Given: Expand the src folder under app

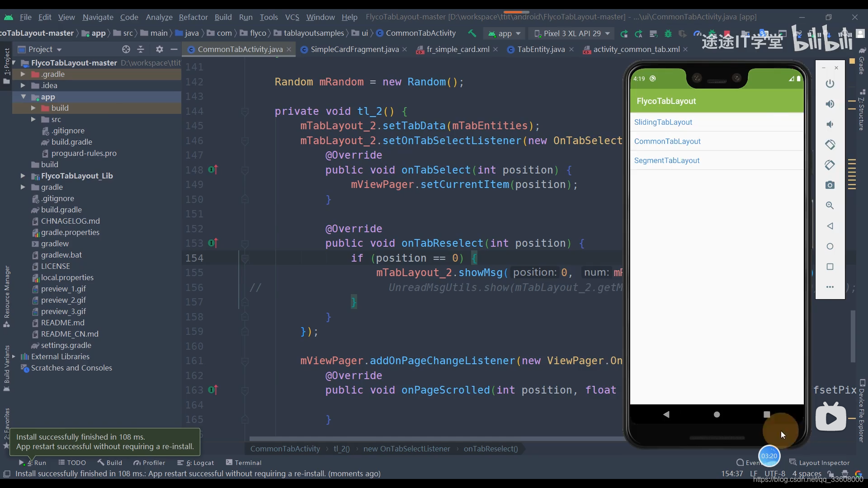Looking at the screenshot, I should click(33, 119).
